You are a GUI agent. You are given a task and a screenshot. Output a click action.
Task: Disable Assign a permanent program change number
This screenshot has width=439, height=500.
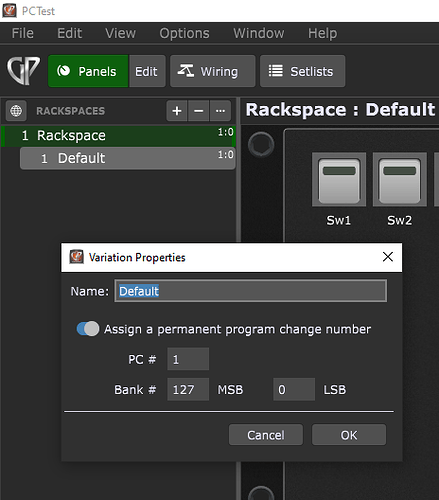[x=88, y=329]
